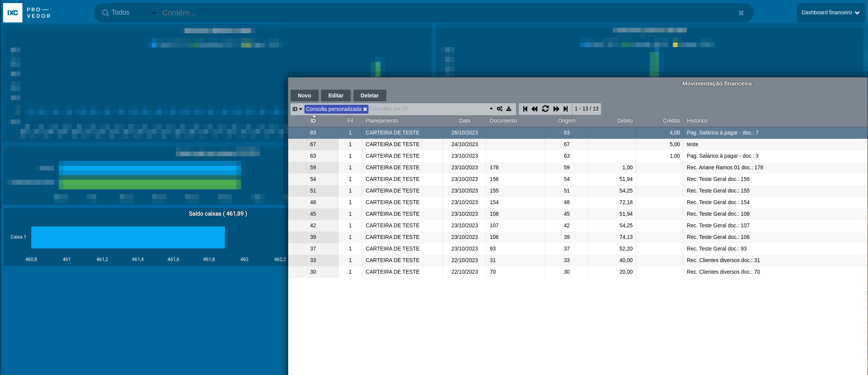Viewport: 868px width, 375px height.
Task: Click the Crédito value 5,00
Action: click(x=674, y=144)
